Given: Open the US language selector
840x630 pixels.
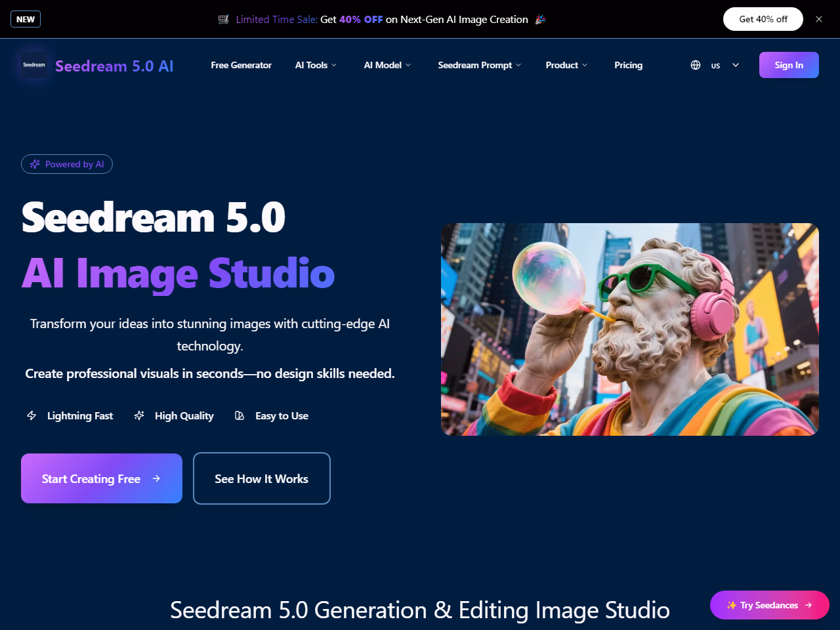Looking at the screenshot, I should pos(724,65).
